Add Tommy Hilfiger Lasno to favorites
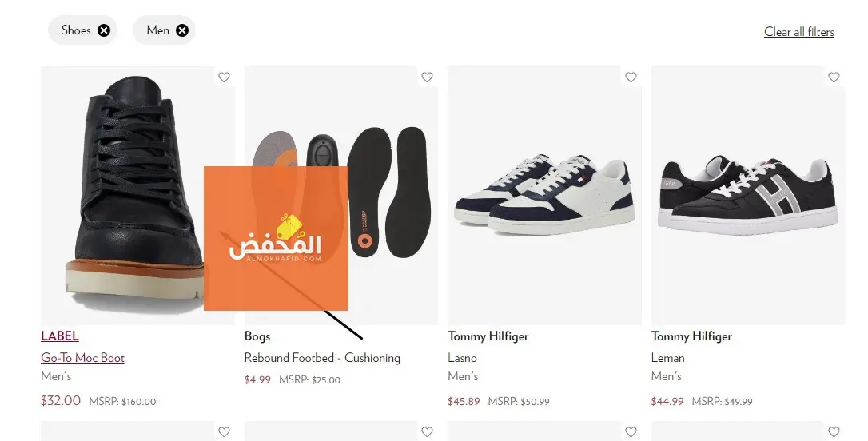The height and width of the screenshot is (441, 868). tap(631, 77)
